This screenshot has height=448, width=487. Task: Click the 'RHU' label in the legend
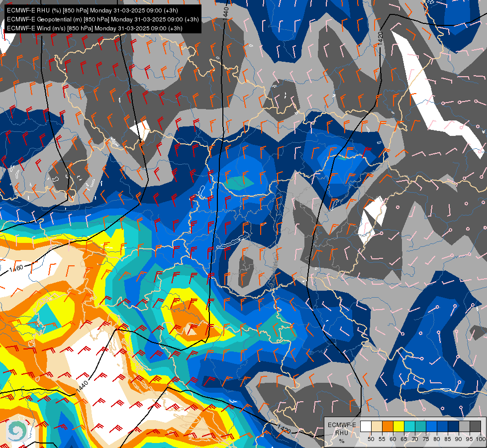tap(342, 433)
